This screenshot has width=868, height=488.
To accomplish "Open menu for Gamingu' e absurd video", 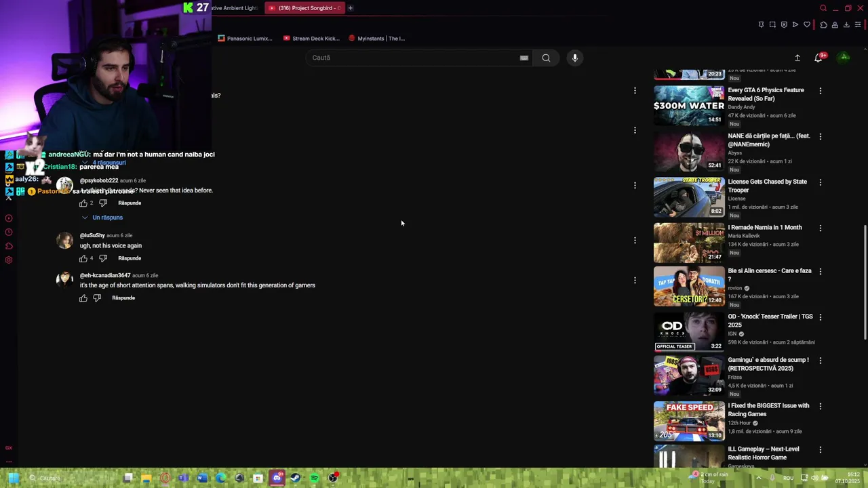I will [820, 361].
